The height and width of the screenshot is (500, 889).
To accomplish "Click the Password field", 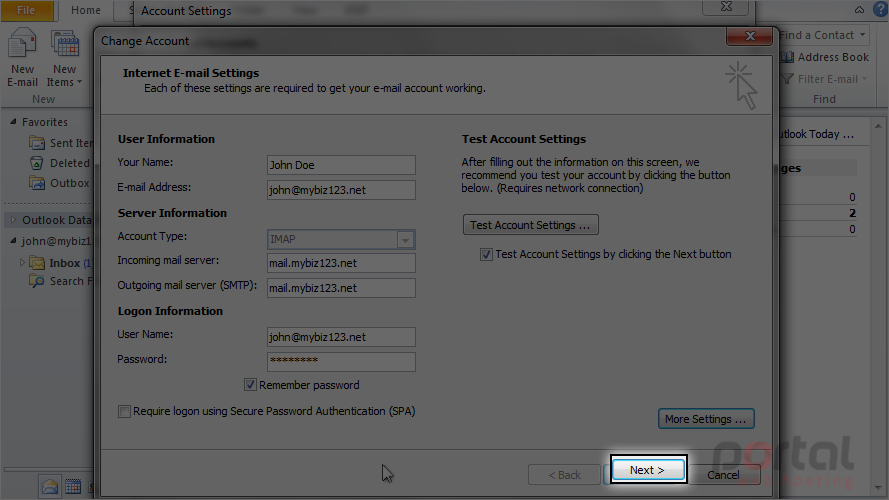I will coord(341,362).
